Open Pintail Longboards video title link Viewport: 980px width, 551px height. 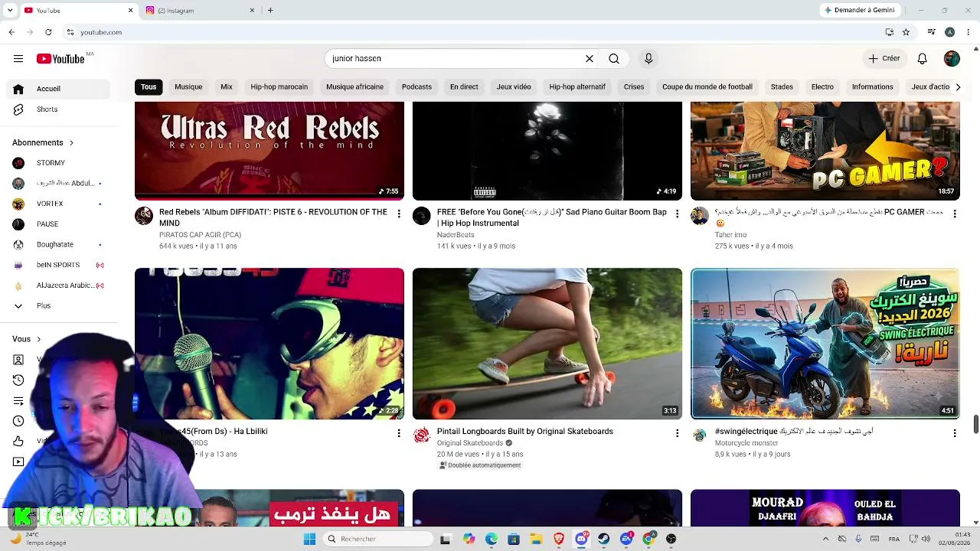(525, 432)
